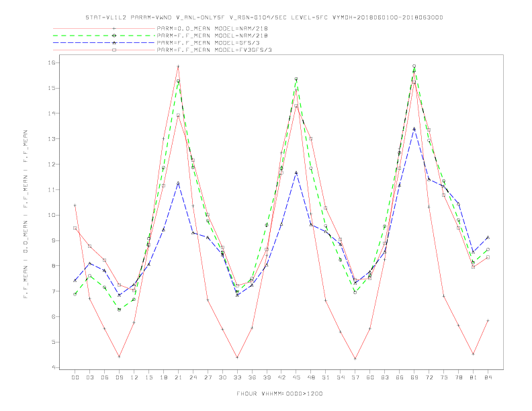532x411 pixels.
Task: Click blue GFS/3 triangle data point at hour 21
Action: (x=178, y=183)
